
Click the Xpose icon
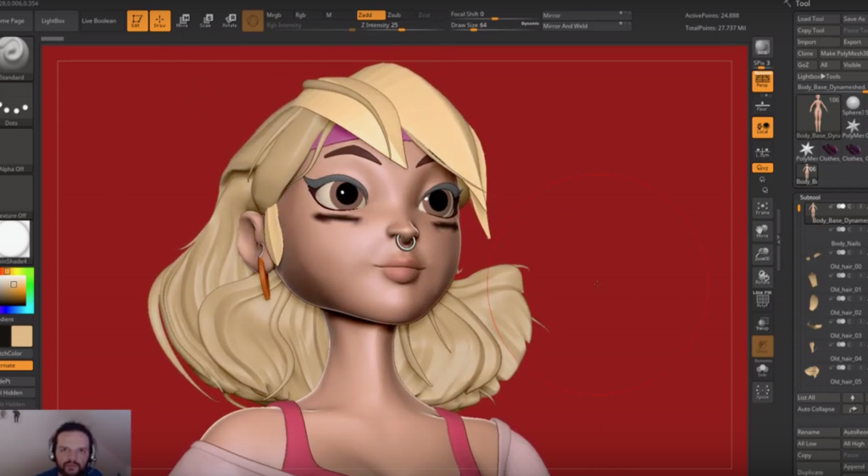click(762, 392)
